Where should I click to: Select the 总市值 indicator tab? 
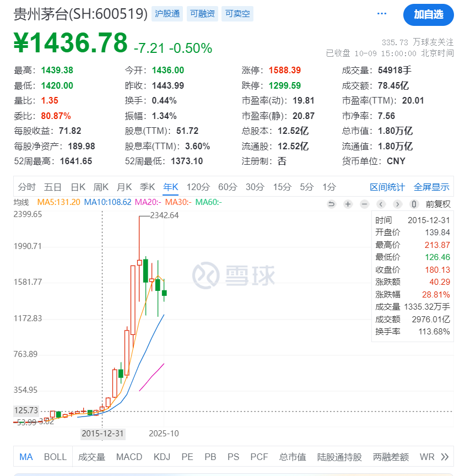coord(293,457)
